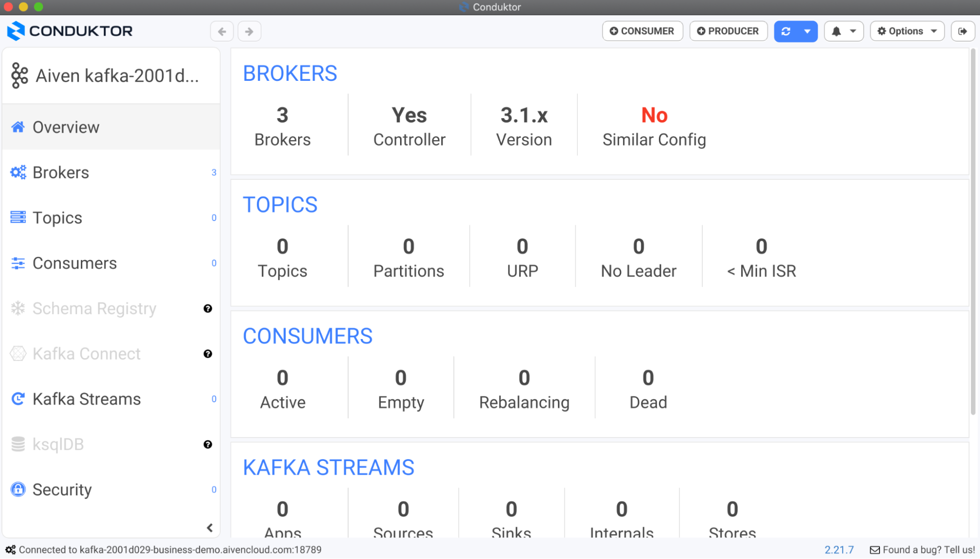Click the CONSUMER button
This screenshot has height=559, width=980.
click(642, 31)
